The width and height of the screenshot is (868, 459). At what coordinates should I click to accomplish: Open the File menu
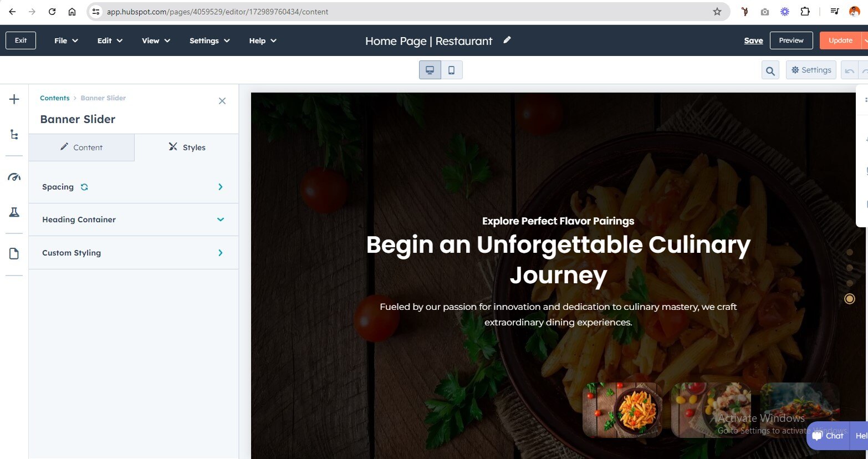click(66, 40)
